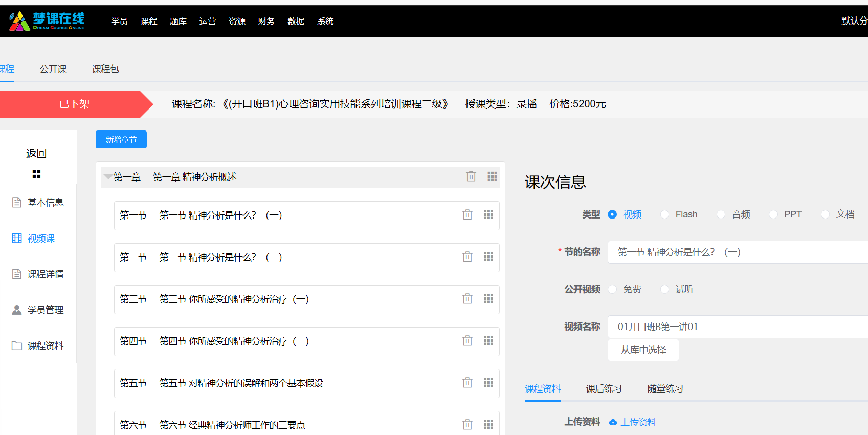Collapse 第一章 with the triangle arrow
The width and height of the screenshot is (868, 435).
[108, 177]
